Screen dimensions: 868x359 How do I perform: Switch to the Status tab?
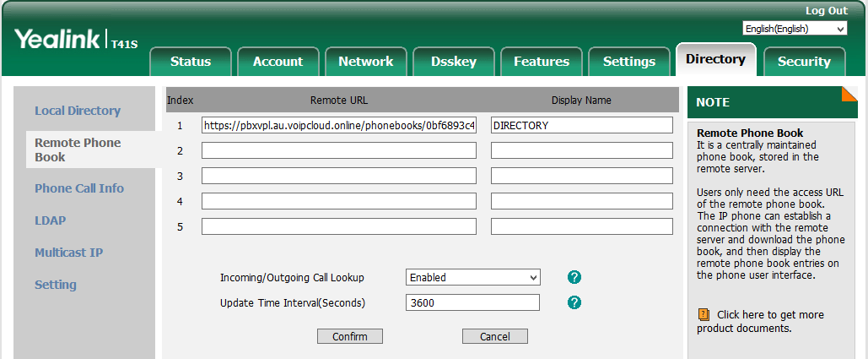pos(191,62)
